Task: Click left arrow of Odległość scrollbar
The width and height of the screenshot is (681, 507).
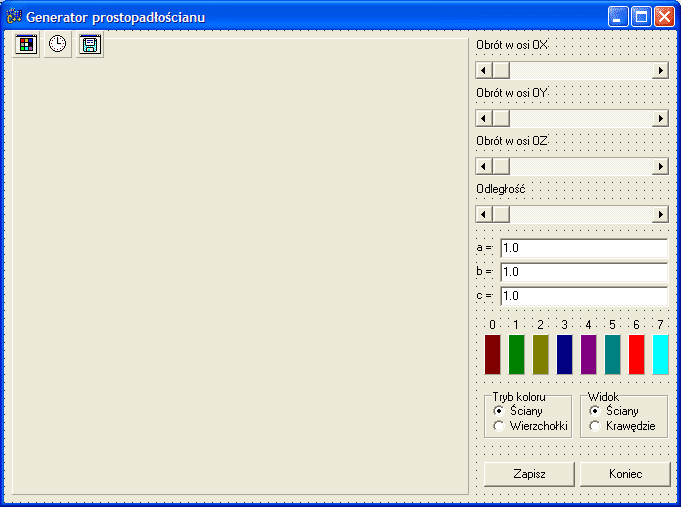Action: pyautogui.click(x=484, y=214)
